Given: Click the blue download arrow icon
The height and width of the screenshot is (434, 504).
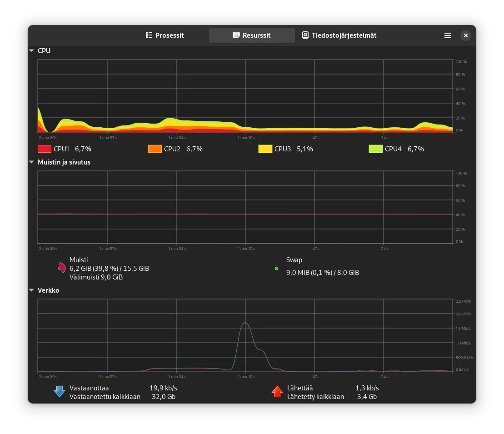Looking at the screenshot, I should coord(60,392).
